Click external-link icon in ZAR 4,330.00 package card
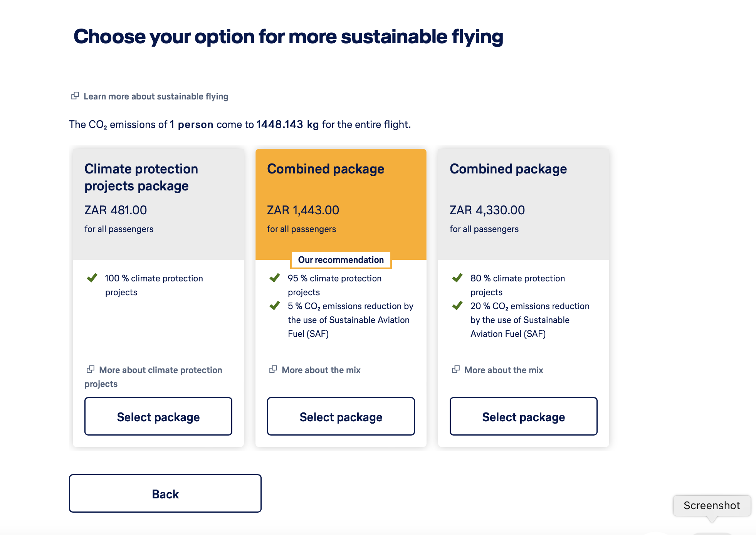The height and width of the screenshot is (535, 756). click(x=456, y=369)
